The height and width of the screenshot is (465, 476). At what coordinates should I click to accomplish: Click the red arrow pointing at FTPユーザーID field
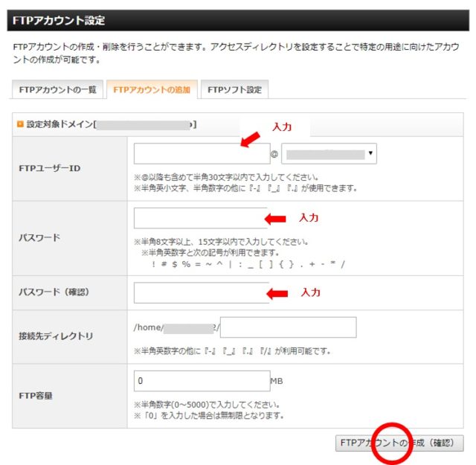[250, 139]
